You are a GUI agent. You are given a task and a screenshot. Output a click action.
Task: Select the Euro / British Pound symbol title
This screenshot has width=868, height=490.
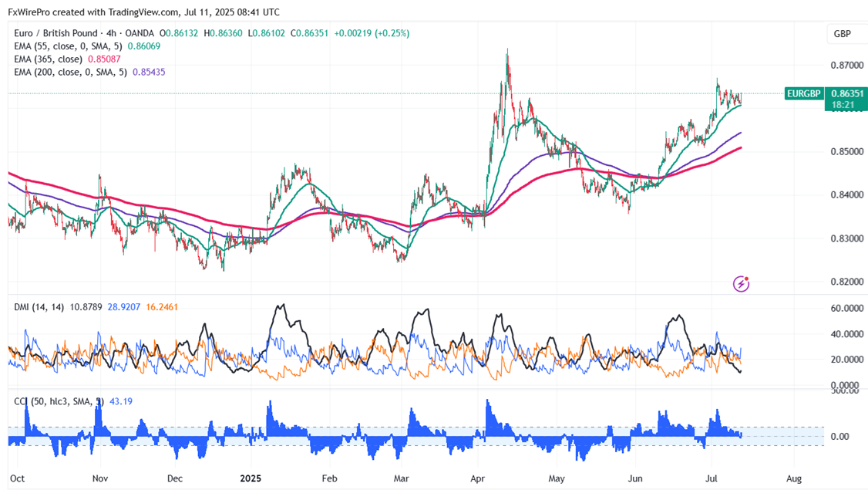coord(56,33)
